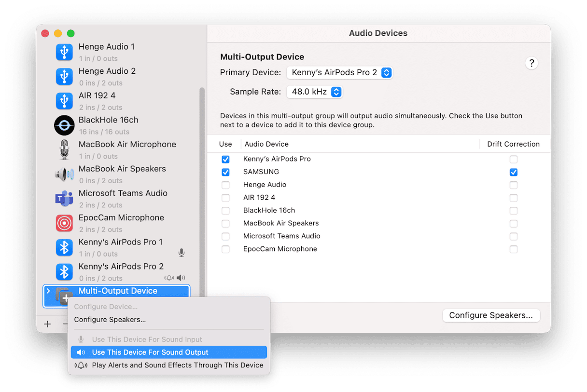The width and height of the screenshot is (587, 392).
Task: Select MacBook Air Speakers name in table
Action: coord(281,223)
